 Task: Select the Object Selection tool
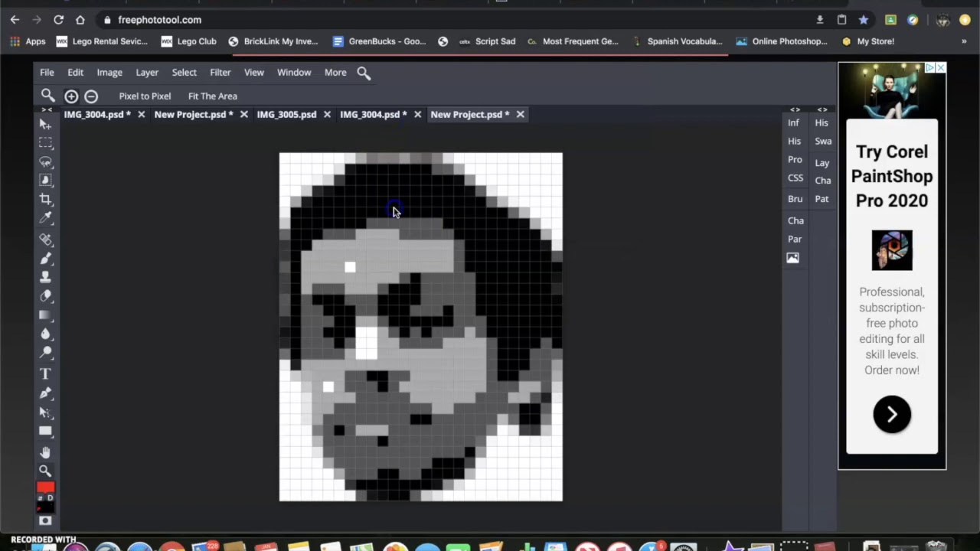(45, 180)
